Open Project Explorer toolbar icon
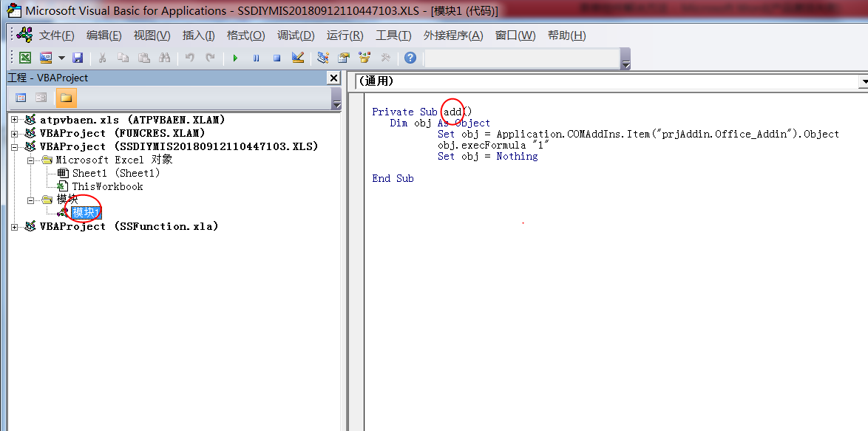This screenshot has width=868, height=431. (323, 58)
